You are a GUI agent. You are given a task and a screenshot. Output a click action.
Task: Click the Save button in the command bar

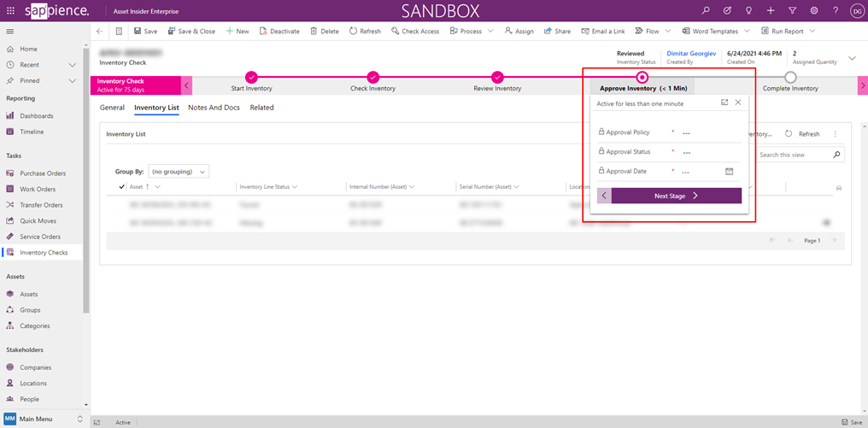click(145, 31)
